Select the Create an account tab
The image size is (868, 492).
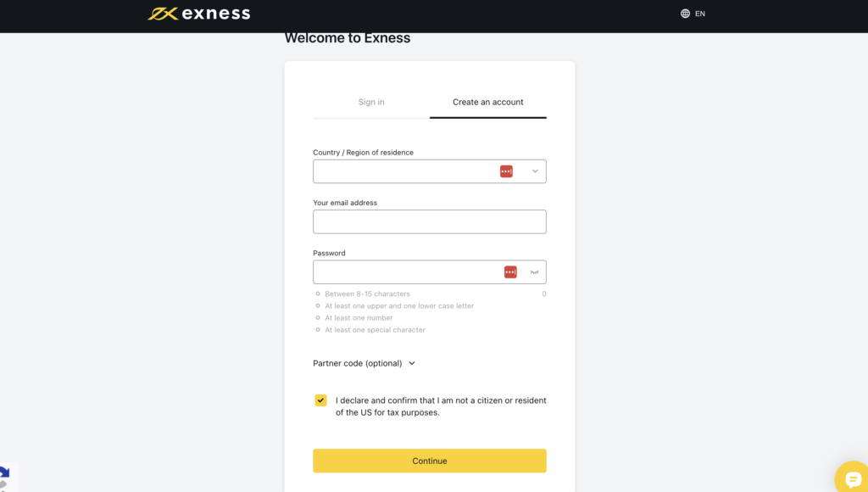(x=488, y=102)
